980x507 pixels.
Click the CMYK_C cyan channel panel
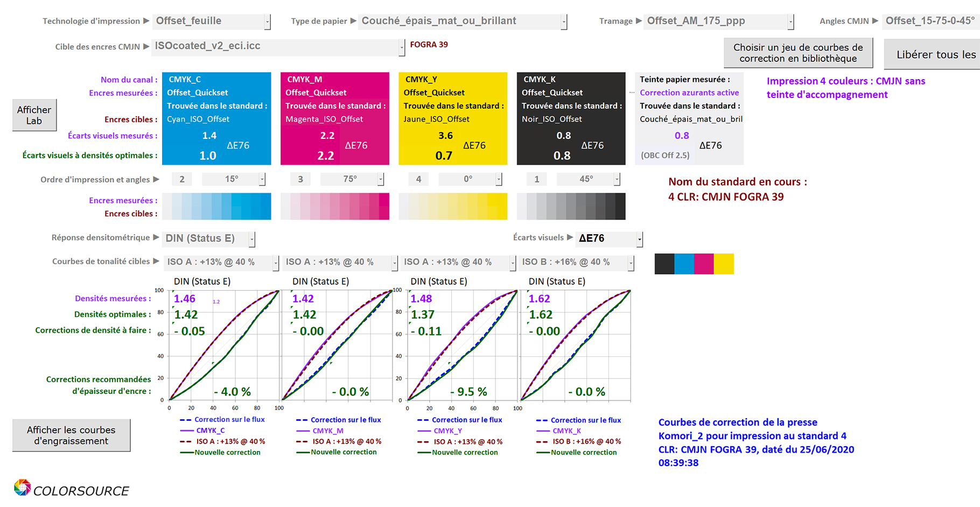[x=216, y=118]
